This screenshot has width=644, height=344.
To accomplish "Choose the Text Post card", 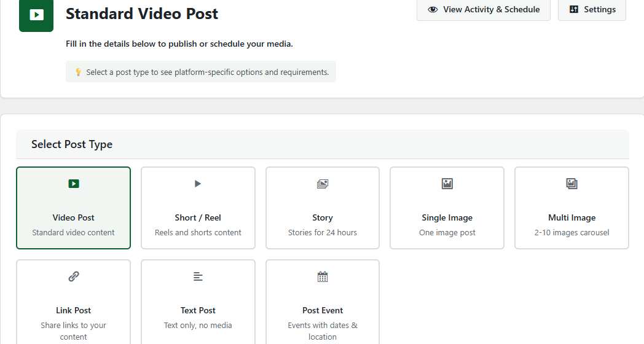I will [198, 302].
